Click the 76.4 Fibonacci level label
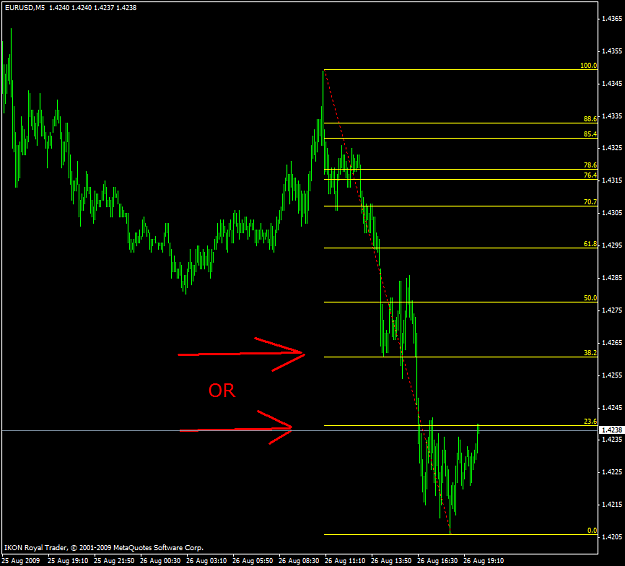 click(590, 175)
